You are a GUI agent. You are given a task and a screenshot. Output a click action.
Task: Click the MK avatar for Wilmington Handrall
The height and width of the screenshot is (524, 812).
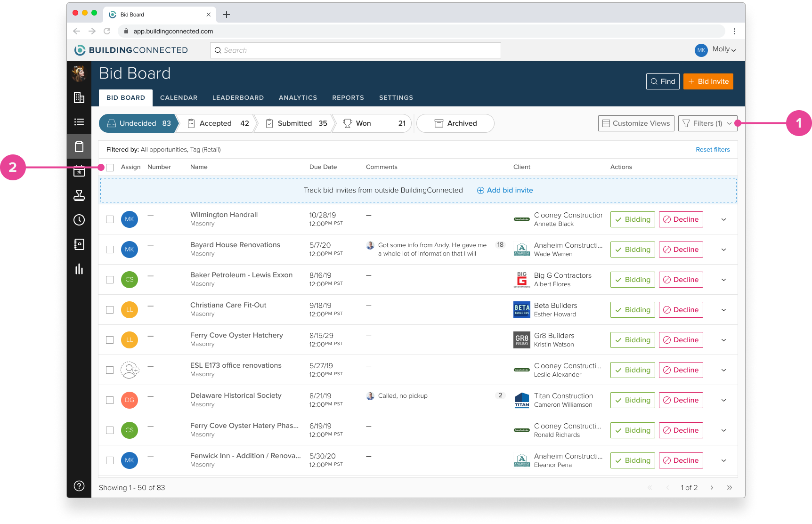(130, 219)
